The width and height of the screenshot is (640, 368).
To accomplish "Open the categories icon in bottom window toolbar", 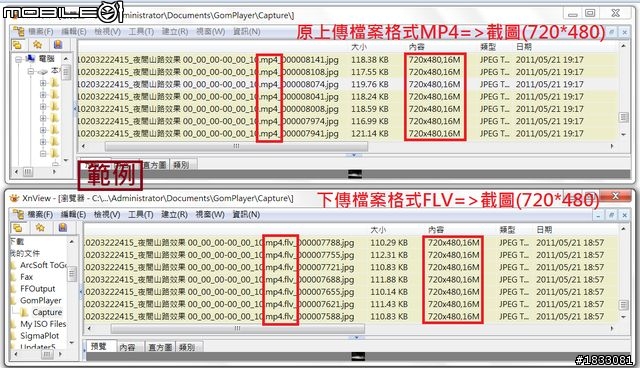I will [62, 227].
